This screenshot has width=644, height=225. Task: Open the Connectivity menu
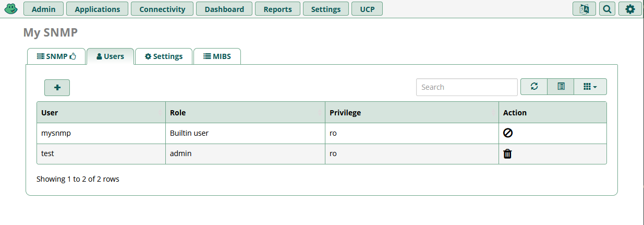click(162, 9)
